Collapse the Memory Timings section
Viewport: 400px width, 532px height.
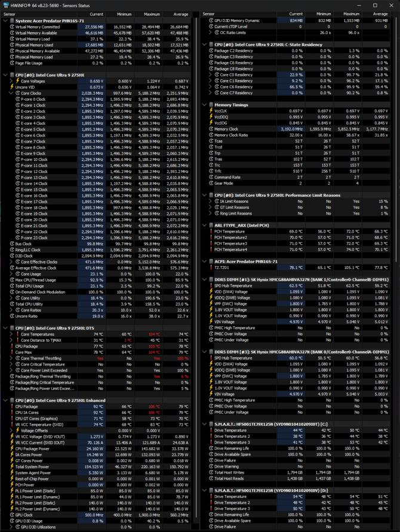click(x=205, y=104)
